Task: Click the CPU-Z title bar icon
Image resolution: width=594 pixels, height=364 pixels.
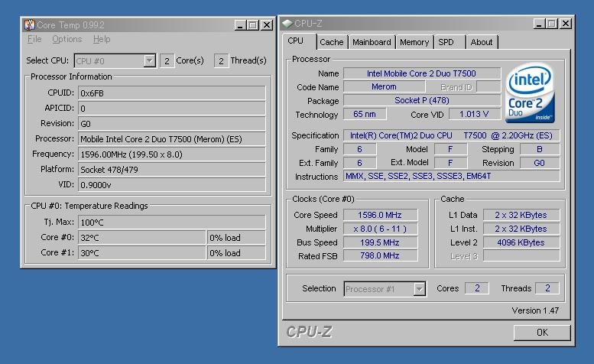Action: 287,24
